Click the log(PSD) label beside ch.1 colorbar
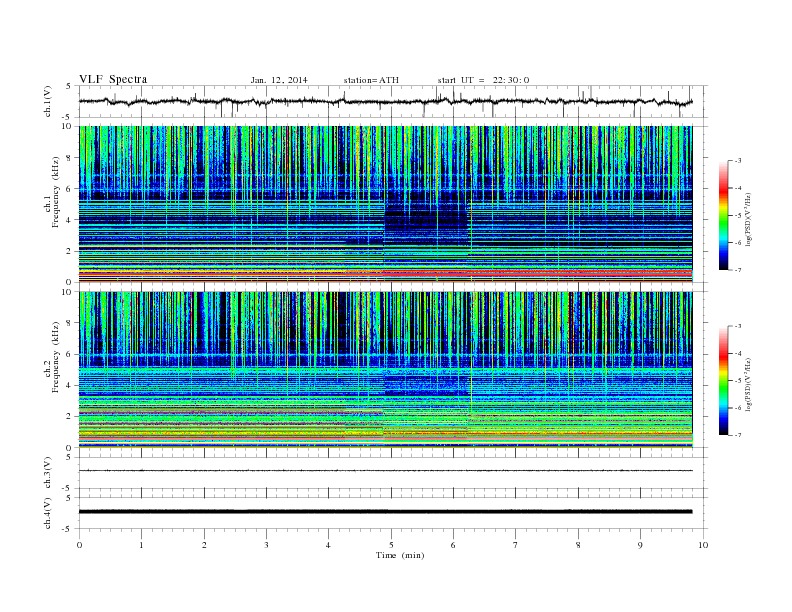This screenshot has width=792, height=612. [750, 219]
